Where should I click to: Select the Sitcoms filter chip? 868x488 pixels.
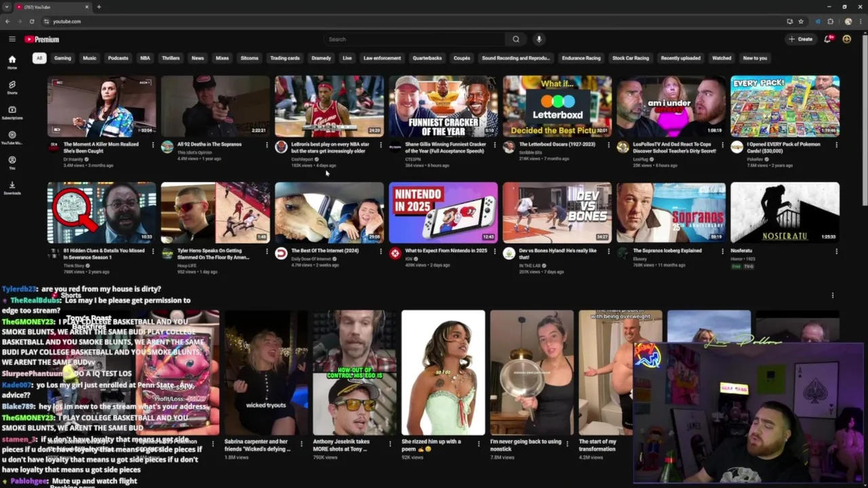[x=250, y=58]
